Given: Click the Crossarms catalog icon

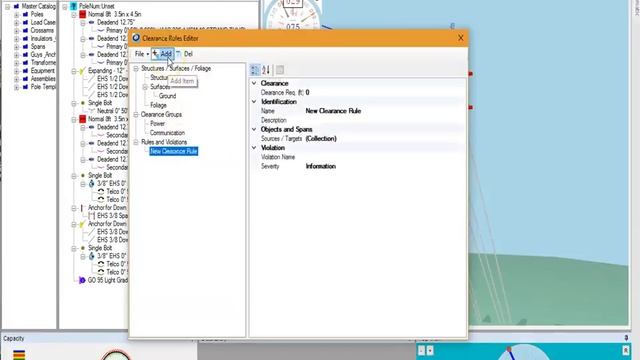Looking at the screenshot, I should point(25,31).
